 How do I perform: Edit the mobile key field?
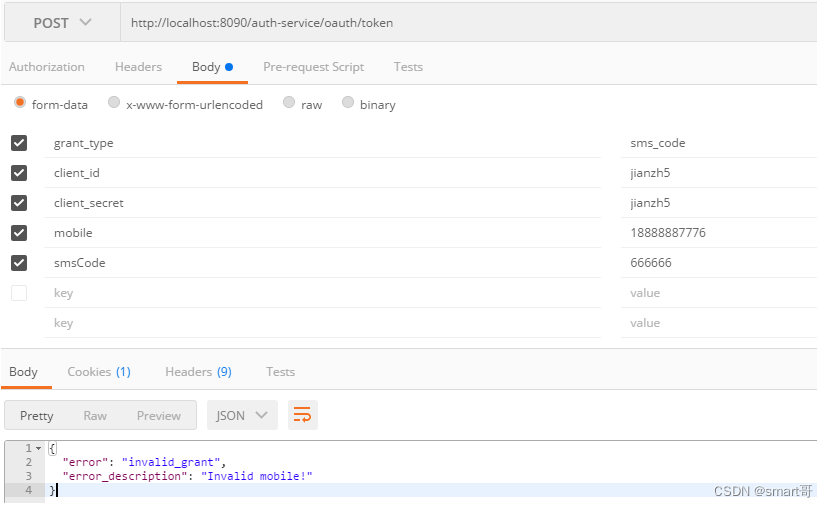coord(322,233)
